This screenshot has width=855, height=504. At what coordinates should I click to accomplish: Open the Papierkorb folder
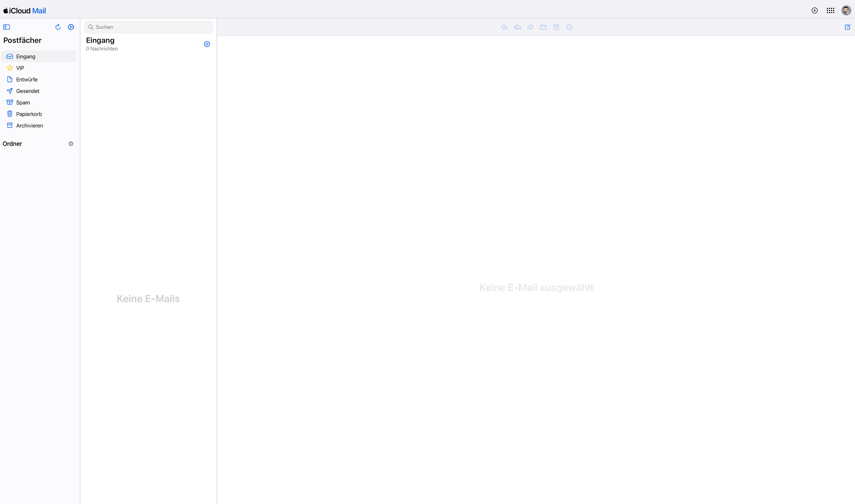[x=29, y=114]
